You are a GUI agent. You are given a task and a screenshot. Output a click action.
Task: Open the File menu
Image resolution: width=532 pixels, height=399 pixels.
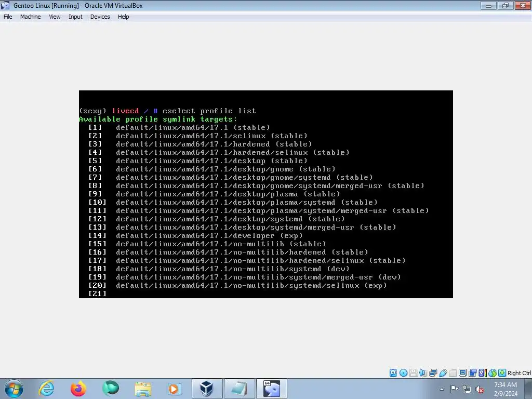coord(8,17)
